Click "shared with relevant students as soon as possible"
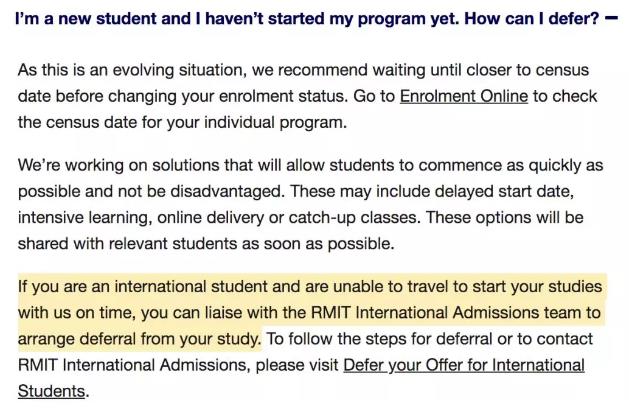This screenshot has width=629, height=410. pyautogui.click(x=204, y=244)
